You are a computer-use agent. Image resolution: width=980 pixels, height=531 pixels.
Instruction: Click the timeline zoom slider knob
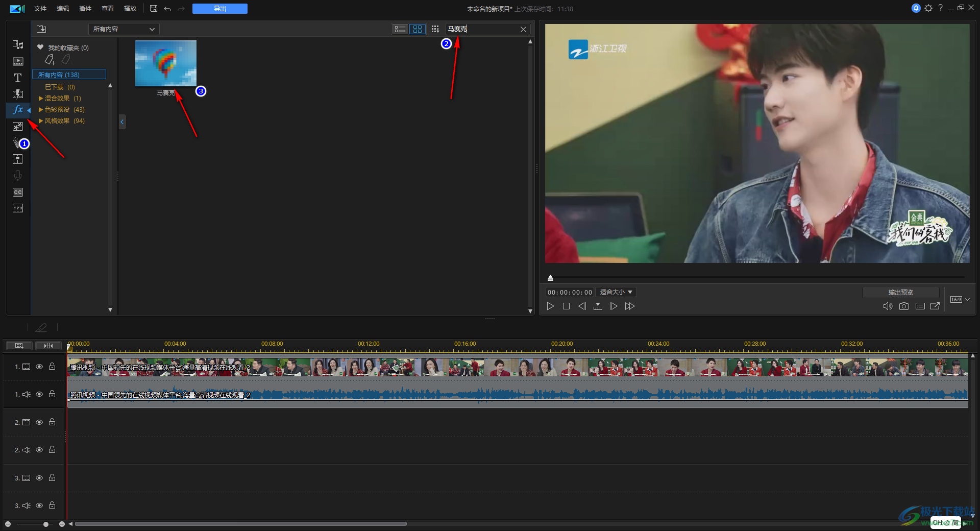pyautogui.click(x=46, y=524)
